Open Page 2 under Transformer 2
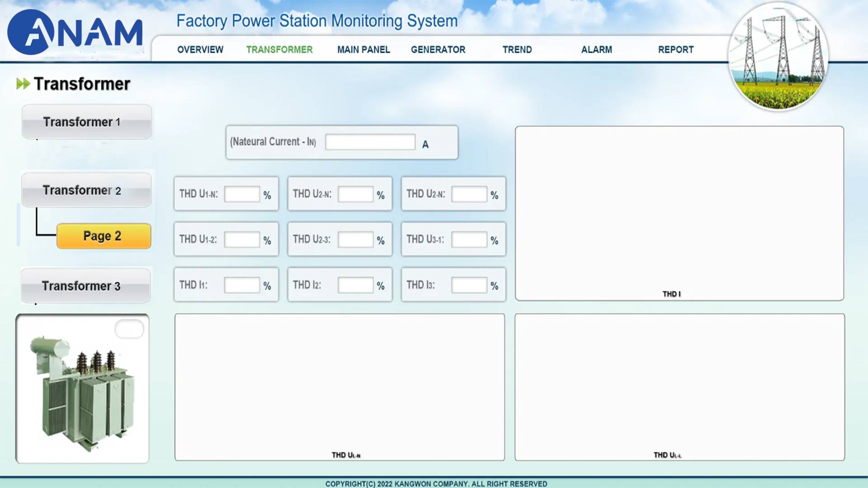This screenshot has width=868, height=488. point(104,236)
